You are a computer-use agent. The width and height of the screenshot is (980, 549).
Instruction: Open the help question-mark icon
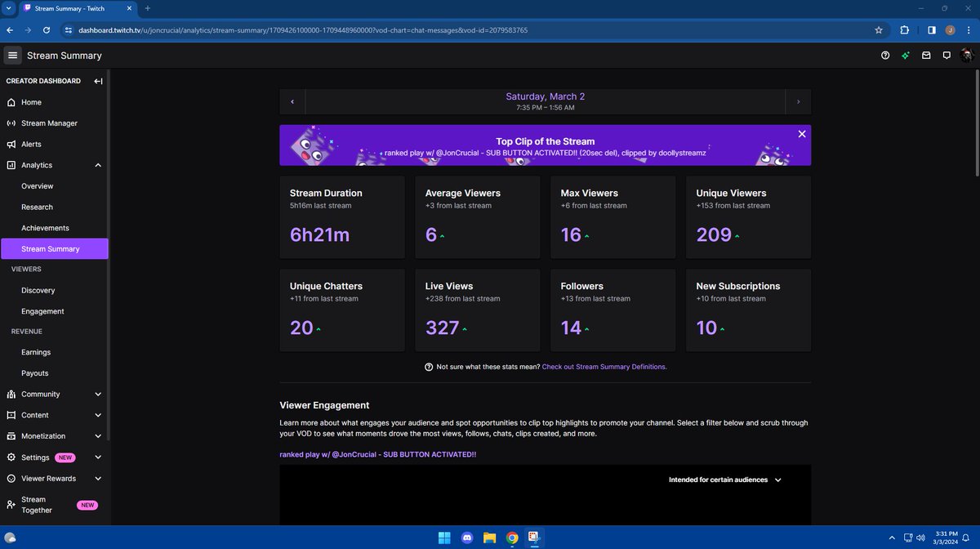(x=885, y=56)
